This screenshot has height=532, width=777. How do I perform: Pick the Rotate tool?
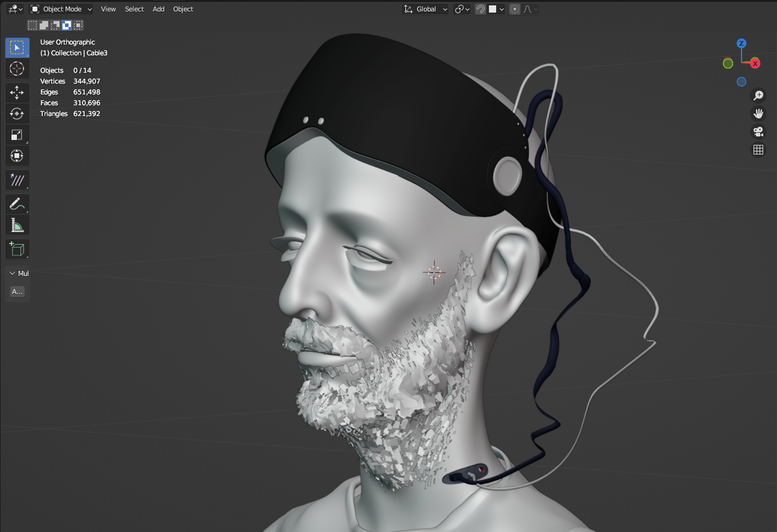click(17, 114)
